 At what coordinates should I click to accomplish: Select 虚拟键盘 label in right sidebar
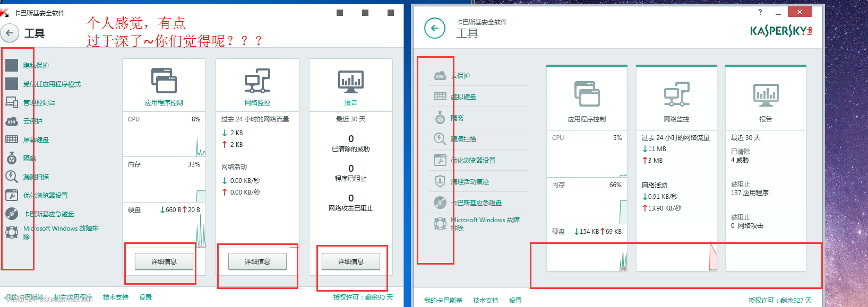coord(463,97)
